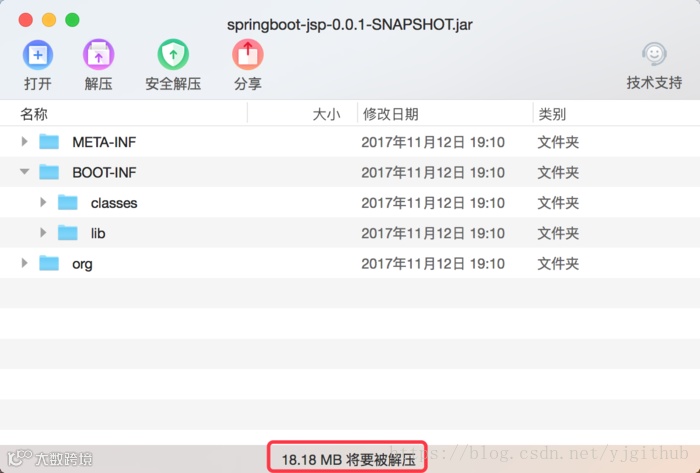Select the classes folder icon

[68, 203]
